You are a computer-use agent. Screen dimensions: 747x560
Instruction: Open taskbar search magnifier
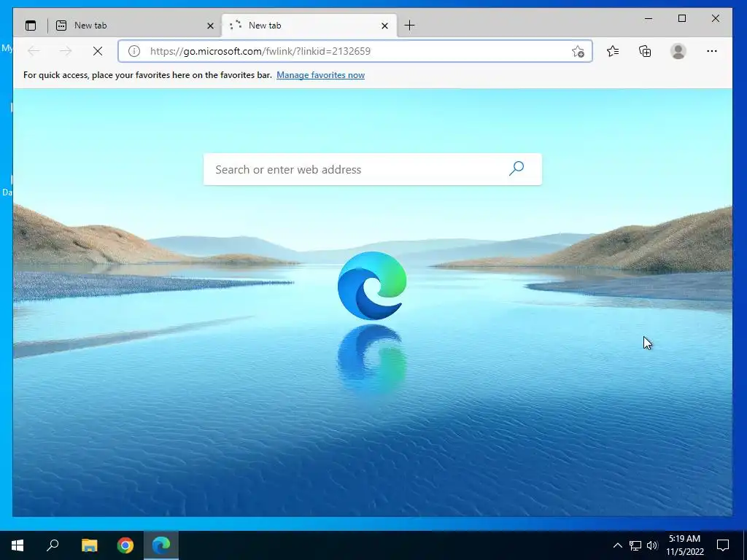(x=53, y=545)
